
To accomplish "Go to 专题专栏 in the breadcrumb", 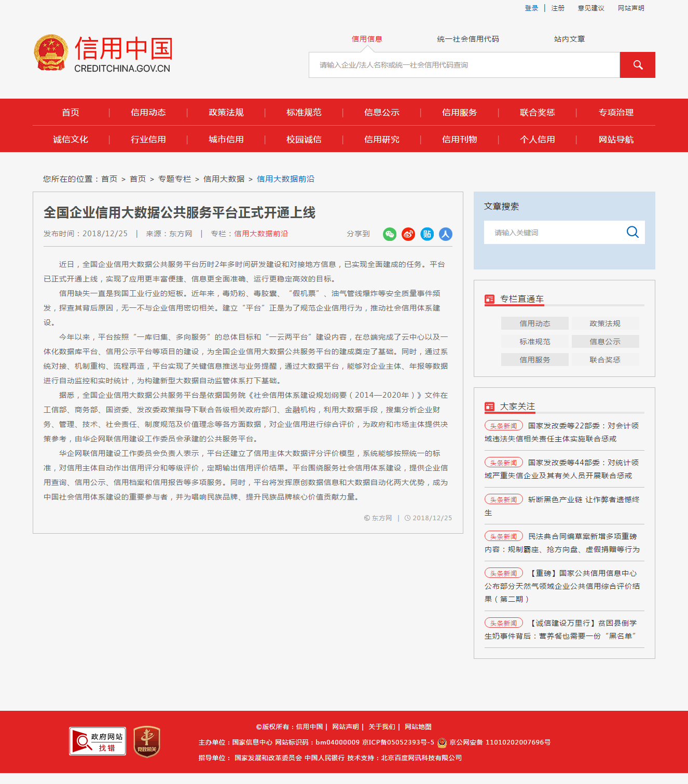I will 174,179.
